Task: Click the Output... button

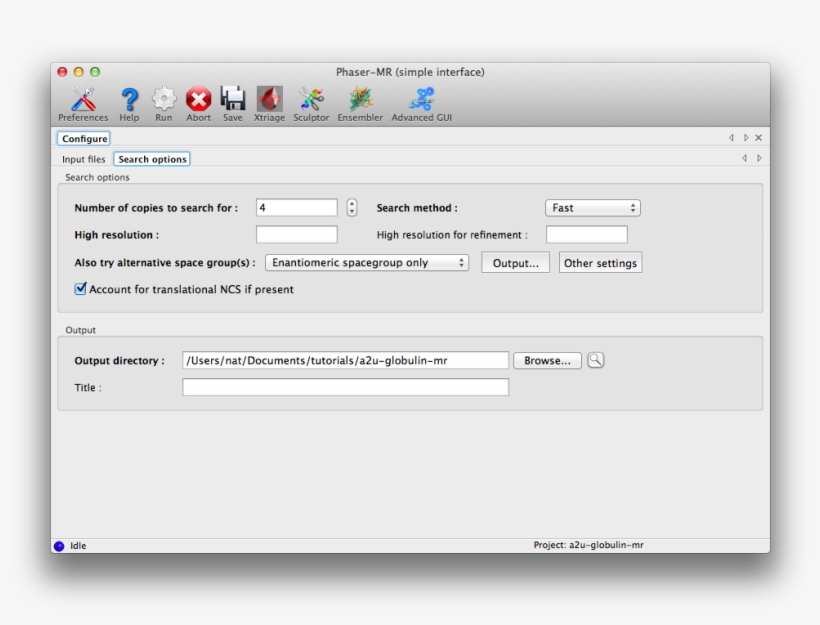Action: [515, 263]
